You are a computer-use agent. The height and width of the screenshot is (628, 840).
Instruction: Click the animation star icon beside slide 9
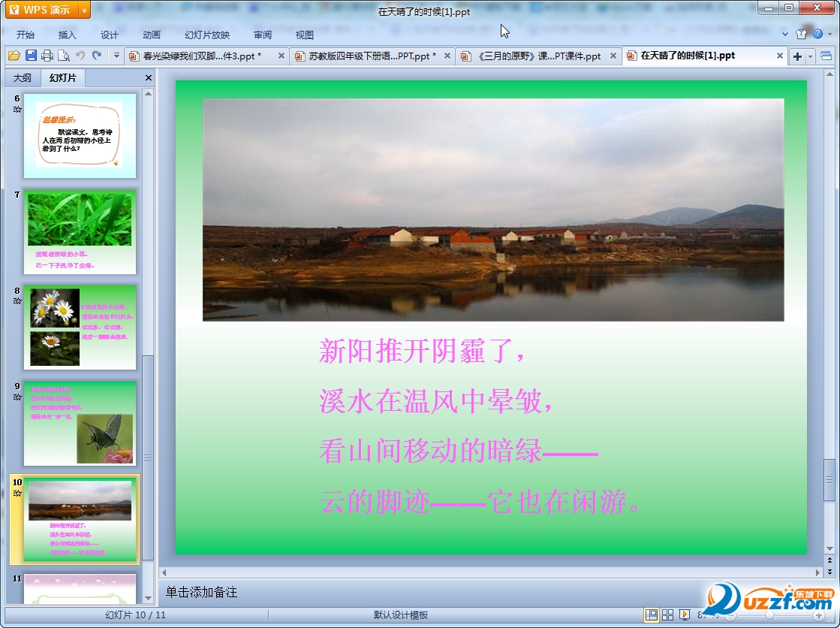17,397
